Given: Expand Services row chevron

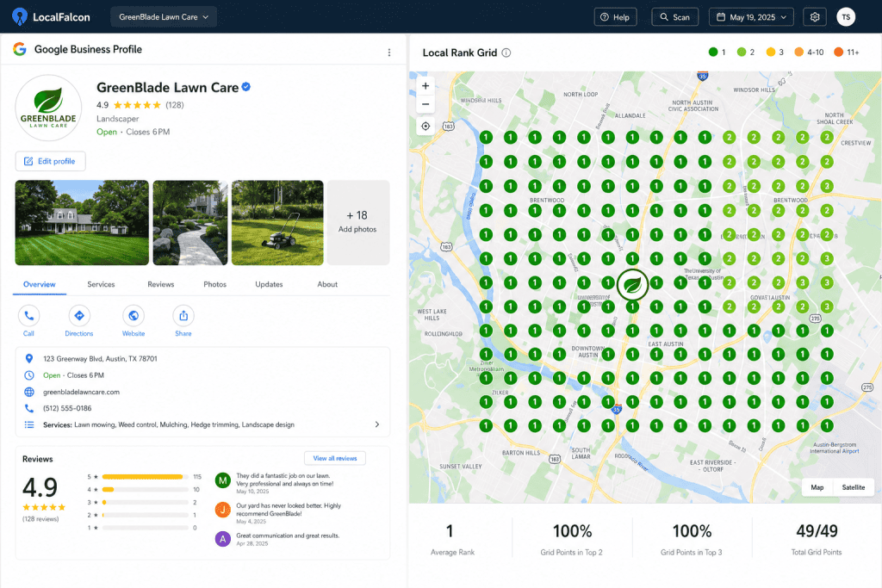Looking at the screenshot, I should pos(377,424).
